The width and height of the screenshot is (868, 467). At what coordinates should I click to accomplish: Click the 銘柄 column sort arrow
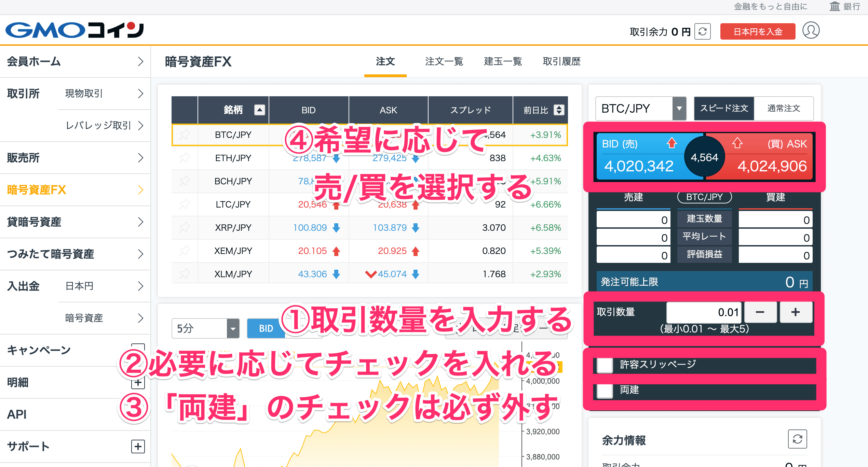(x=260, y=110)
